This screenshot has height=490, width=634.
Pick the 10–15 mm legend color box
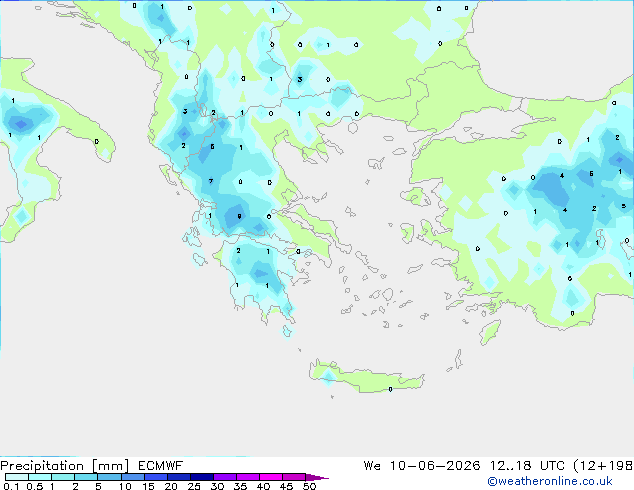click(x=133, y=477)
